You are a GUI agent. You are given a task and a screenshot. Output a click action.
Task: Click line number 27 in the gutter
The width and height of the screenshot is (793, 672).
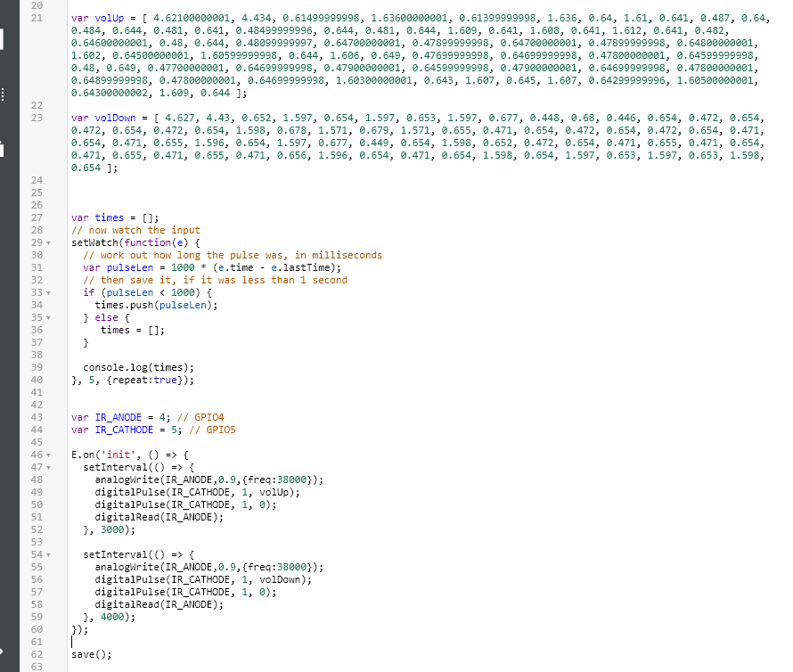37,217
